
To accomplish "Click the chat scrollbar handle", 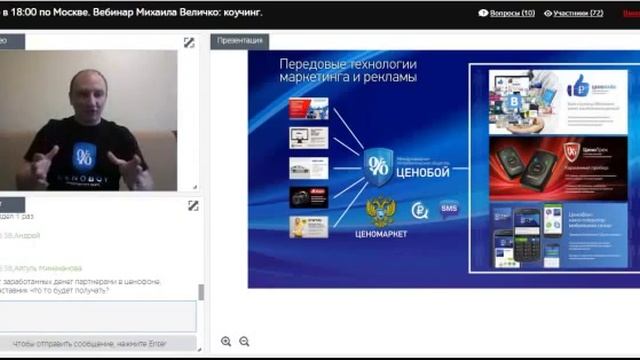I will [201, 292].
